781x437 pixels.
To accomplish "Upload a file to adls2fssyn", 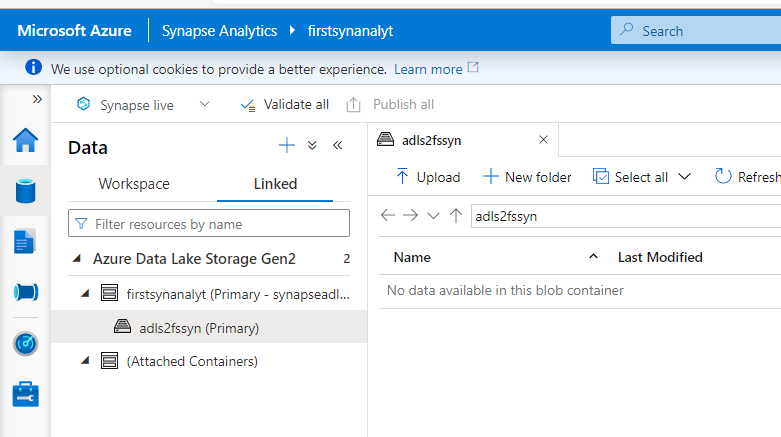I will 428,177.
